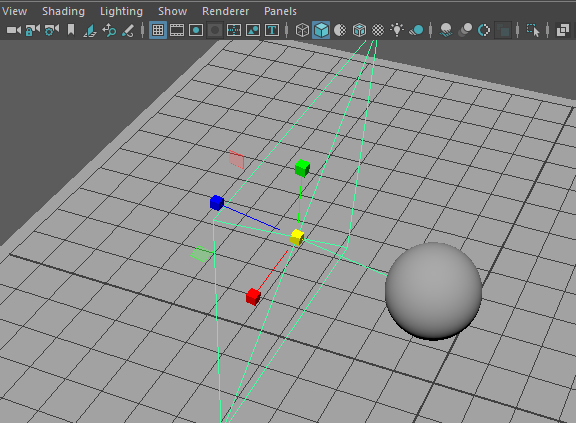Toggle the viewport grid display button
The width and height of the screenshot is (576, 423).
(x=158, y=30)
